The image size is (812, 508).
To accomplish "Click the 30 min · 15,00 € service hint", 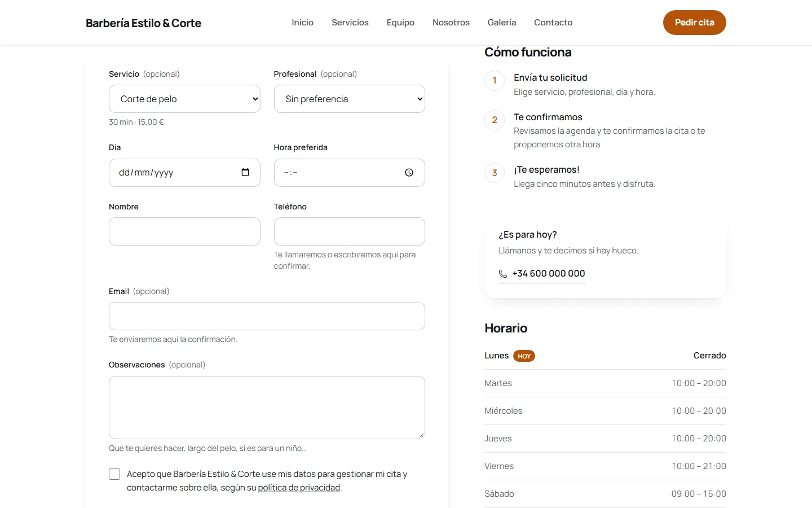I will (x=136, y=122).
